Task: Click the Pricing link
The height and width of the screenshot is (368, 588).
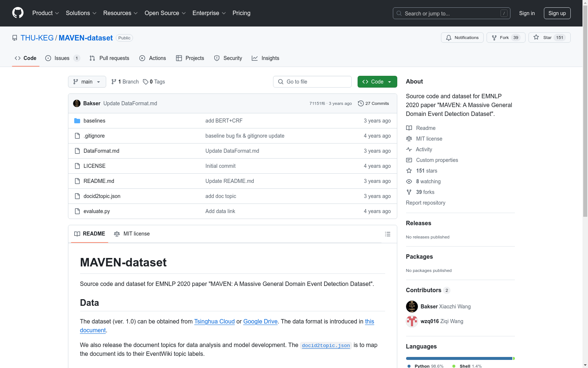Action: click(x=241, y=13)
